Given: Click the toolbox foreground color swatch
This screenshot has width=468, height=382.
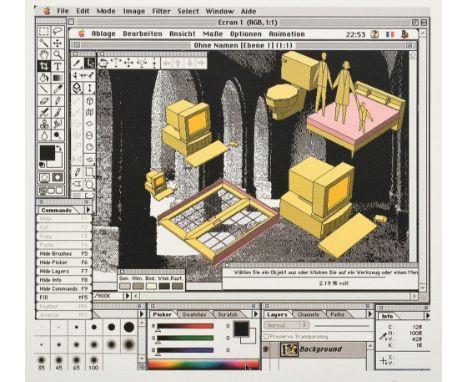Looking at the screenshot, I should [x=47, y=153].
